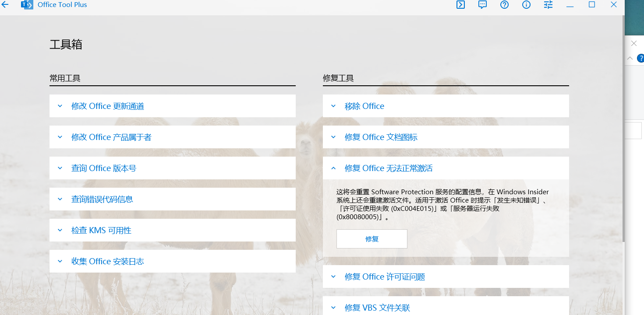Viewport: 644px width, 315px height.
Task: Expand chevron for 修复 Office 文档图标
Action: [x=333, y=137]
